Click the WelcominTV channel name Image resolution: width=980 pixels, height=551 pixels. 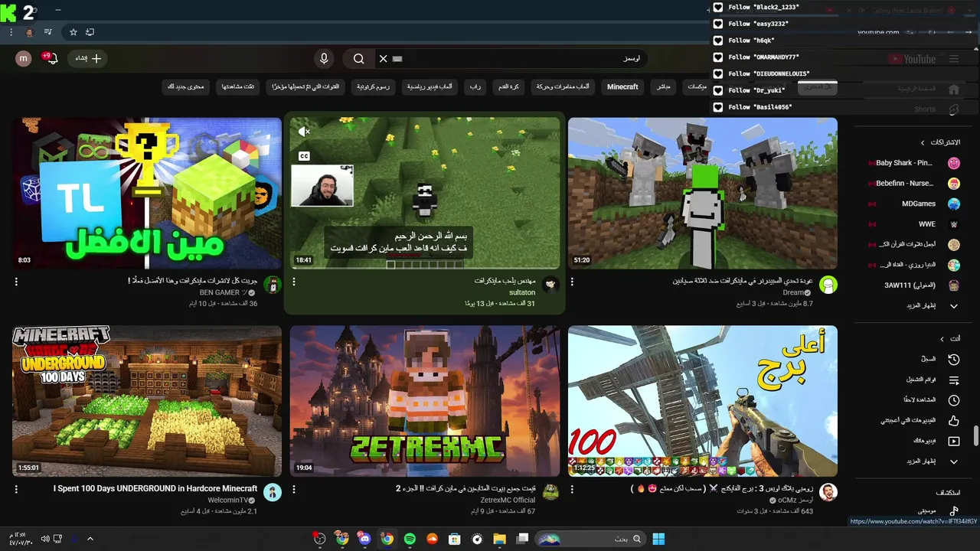(x=228, y=500)
